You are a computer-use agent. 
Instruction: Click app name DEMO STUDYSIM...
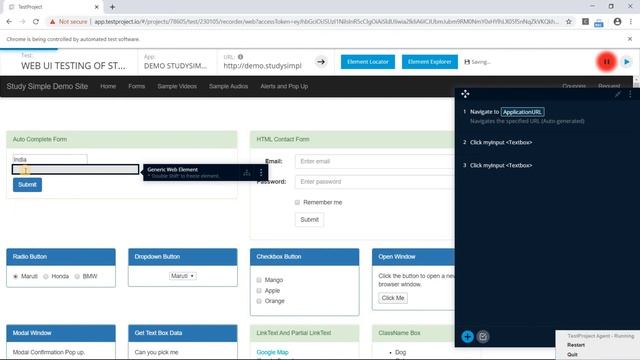[x=176, y=66]
